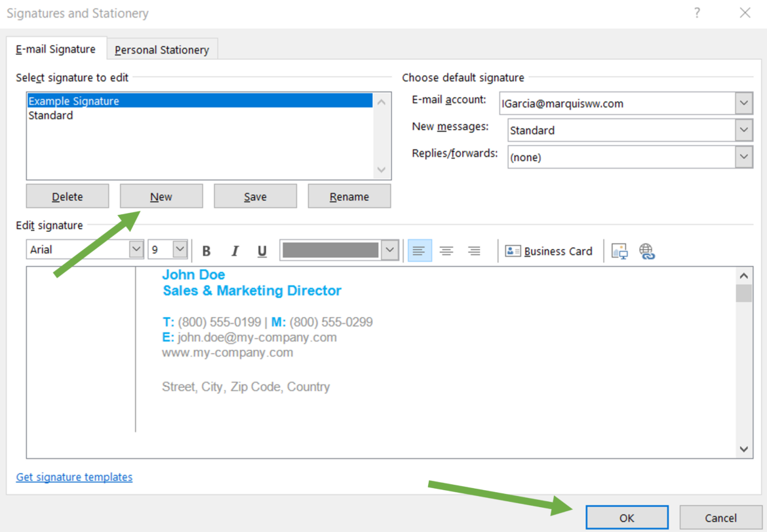Click the Business Card button
The height and width of the screenshot is (532, 767).
pyautogui.click(x=549, y=251)
